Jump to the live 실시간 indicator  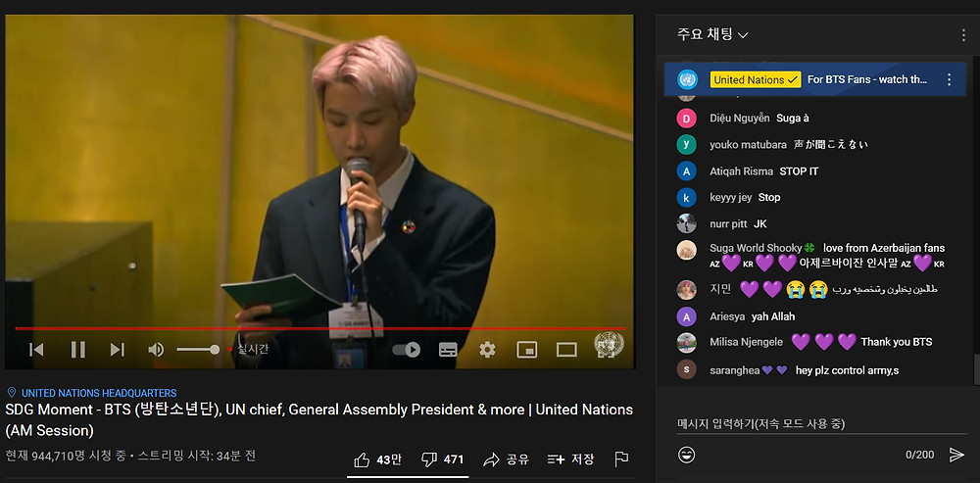(x=249, y=350)
